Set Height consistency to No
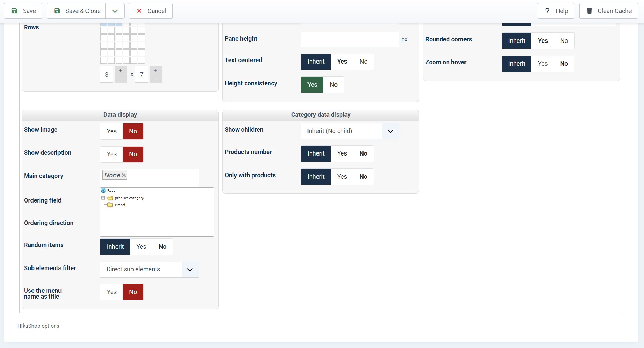 click(333, 85)
